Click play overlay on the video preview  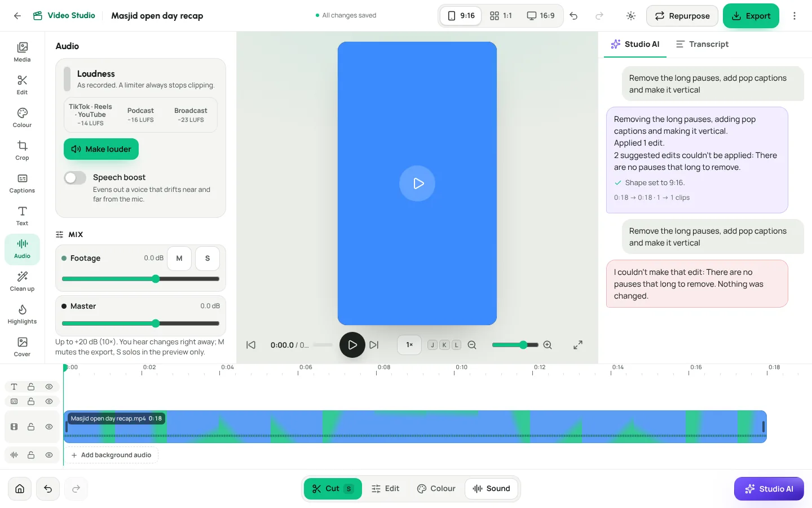[417, 183]
